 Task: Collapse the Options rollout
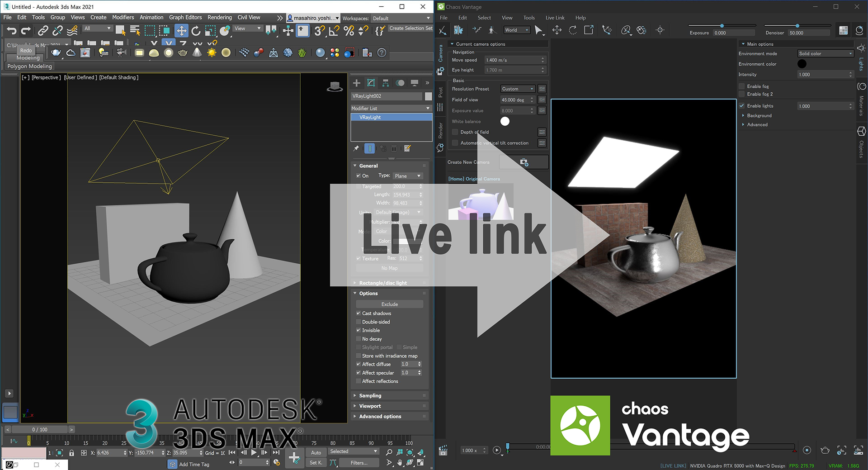[x=390, y=293]
